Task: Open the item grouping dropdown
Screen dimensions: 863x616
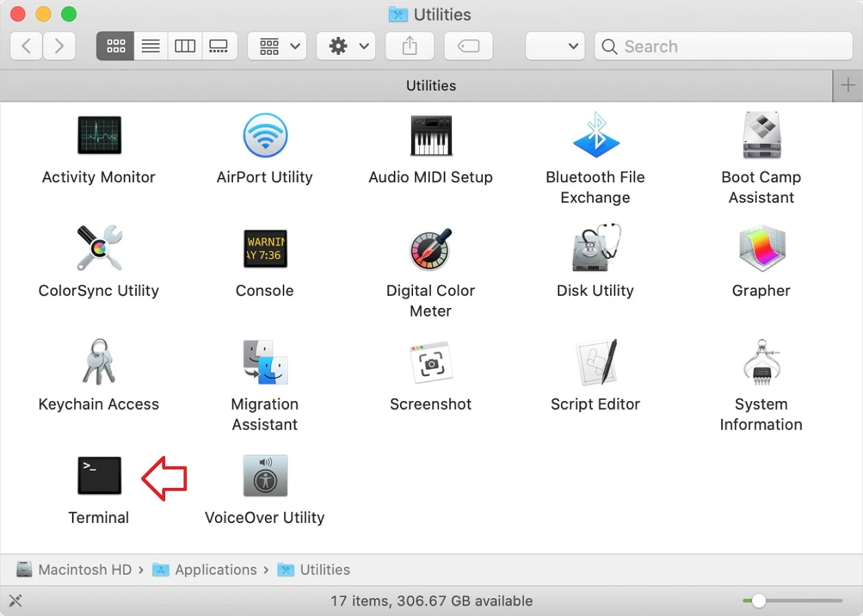Action: [x=277, y=46]
